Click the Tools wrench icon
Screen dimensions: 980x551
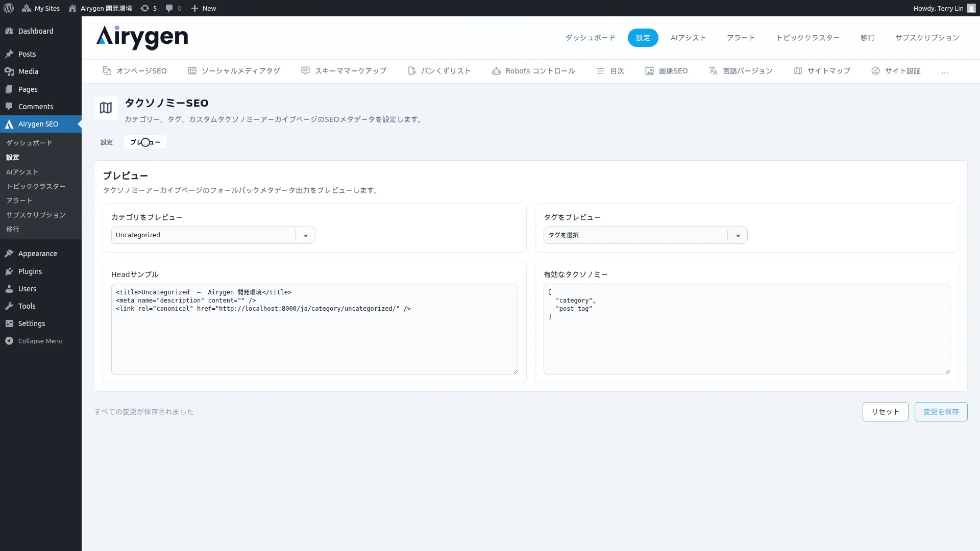[x=9, y=306]
